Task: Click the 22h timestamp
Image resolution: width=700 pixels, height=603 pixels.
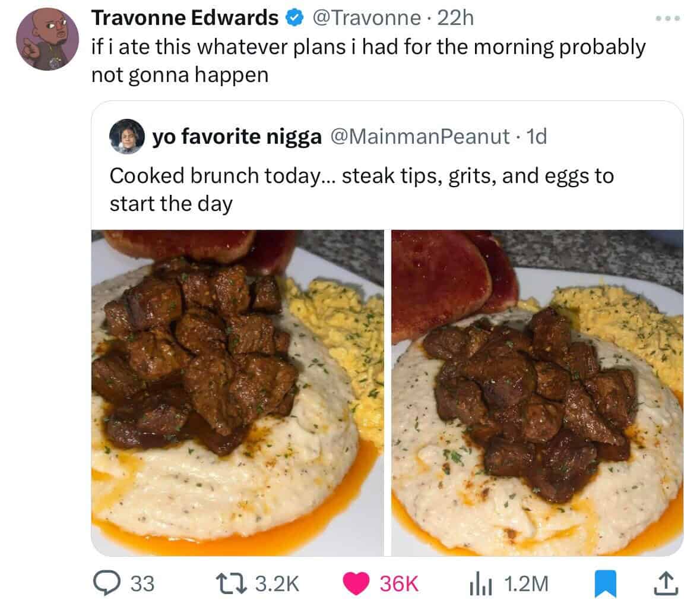Action: pos(455,18)
